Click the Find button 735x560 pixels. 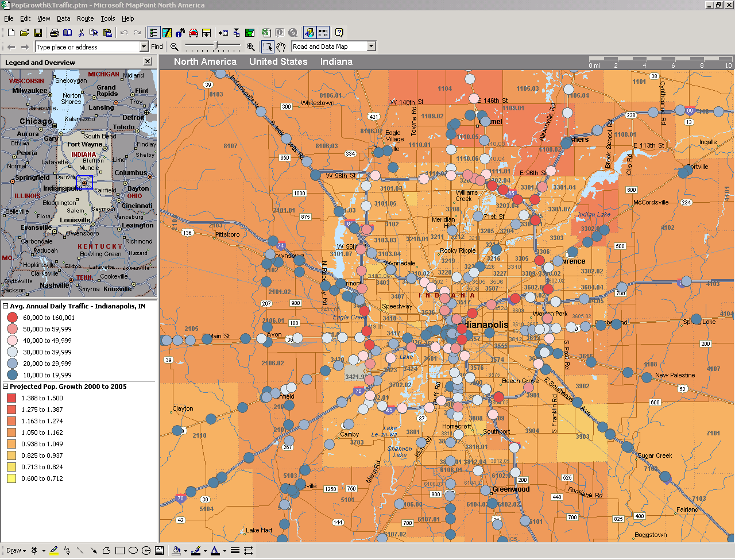[157, 47]
